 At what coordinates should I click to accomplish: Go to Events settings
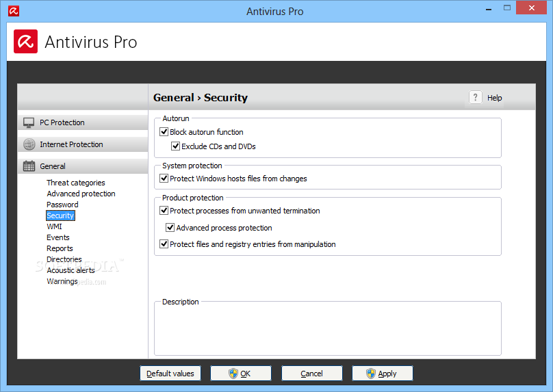58,237
